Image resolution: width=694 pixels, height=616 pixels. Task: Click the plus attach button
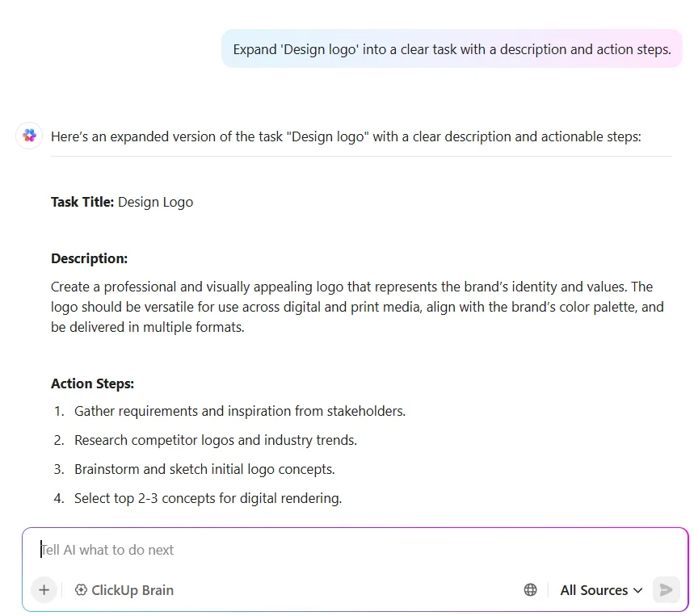[x=44, y=590]
